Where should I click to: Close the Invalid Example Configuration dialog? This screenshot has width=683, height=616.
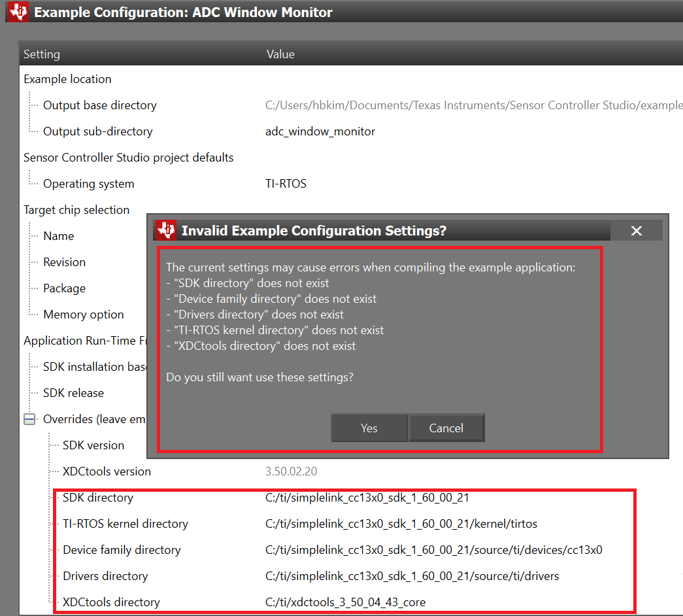coord(637,231)
